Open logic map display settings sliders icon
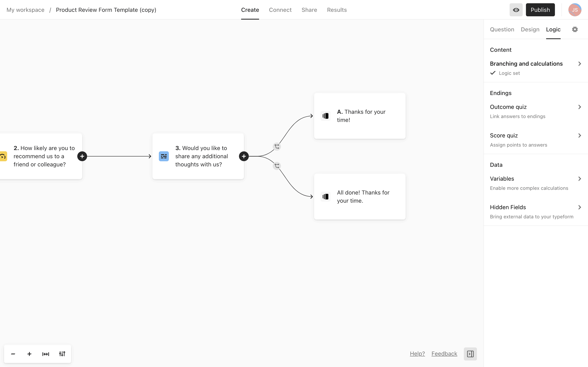Image resolution: width=588 pixels, height=367 pixels. tap(62, 354)
